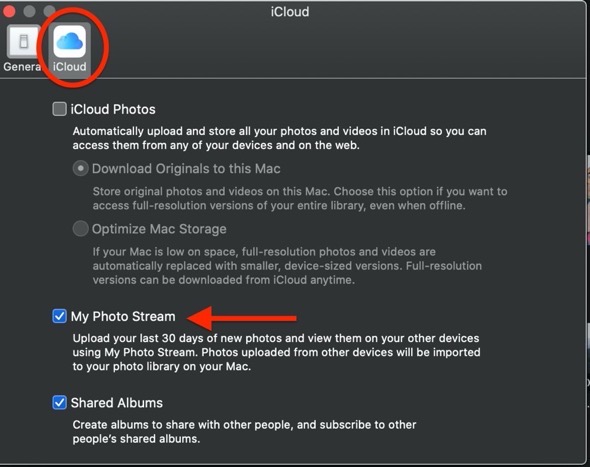Click the "Download Originals to this Mac" label
This screenshot has height=467, width=590.
click(x=186, y=169)
